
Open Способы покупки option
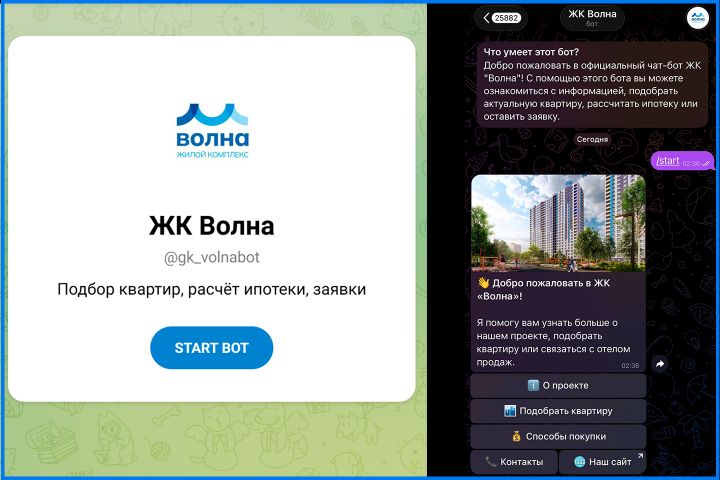pos(558,436)
